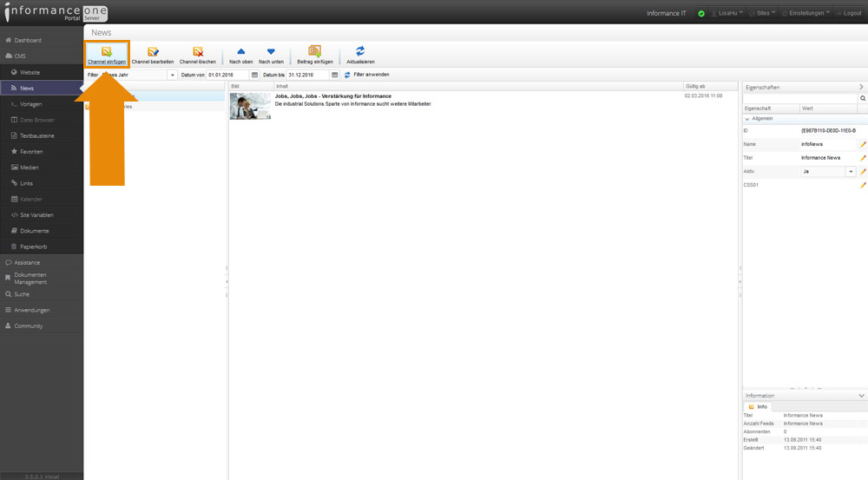Image resolution: width=868 pixels, height=480 pixels.
Task: Collapse the Information panel chevron
Action: click(861, 396)
